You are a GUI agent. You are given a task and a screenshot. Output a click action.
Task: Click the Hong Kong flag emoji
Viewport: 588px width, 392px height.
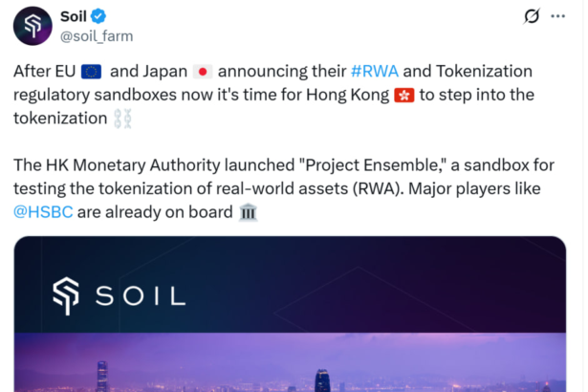[x=403, y=96]
